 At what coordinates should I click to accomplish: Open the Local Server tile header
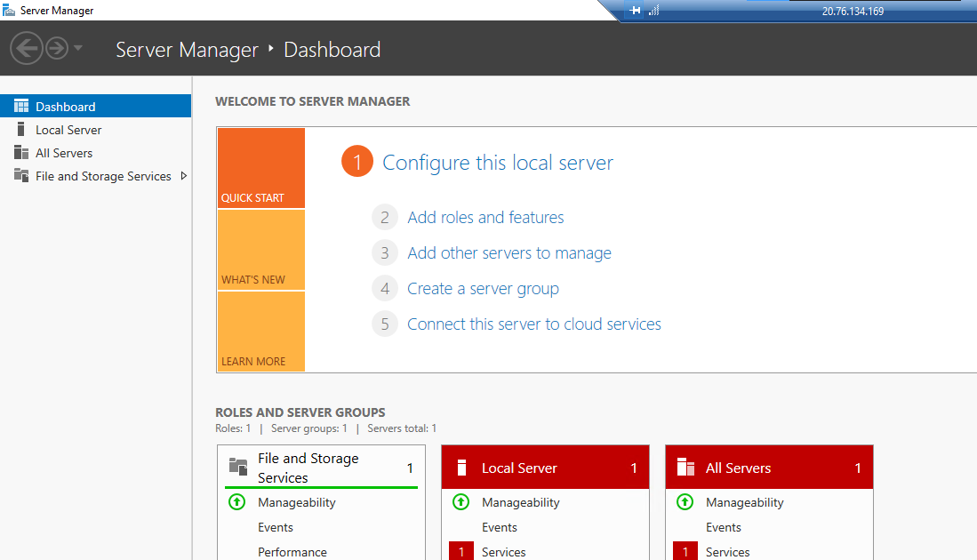tap(545, 468)
